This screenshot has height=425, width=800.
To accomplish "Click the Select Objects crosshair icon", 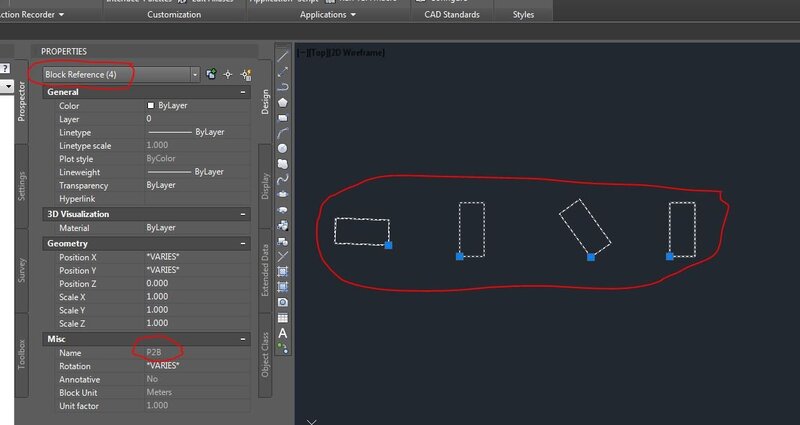I will (228, 74).
